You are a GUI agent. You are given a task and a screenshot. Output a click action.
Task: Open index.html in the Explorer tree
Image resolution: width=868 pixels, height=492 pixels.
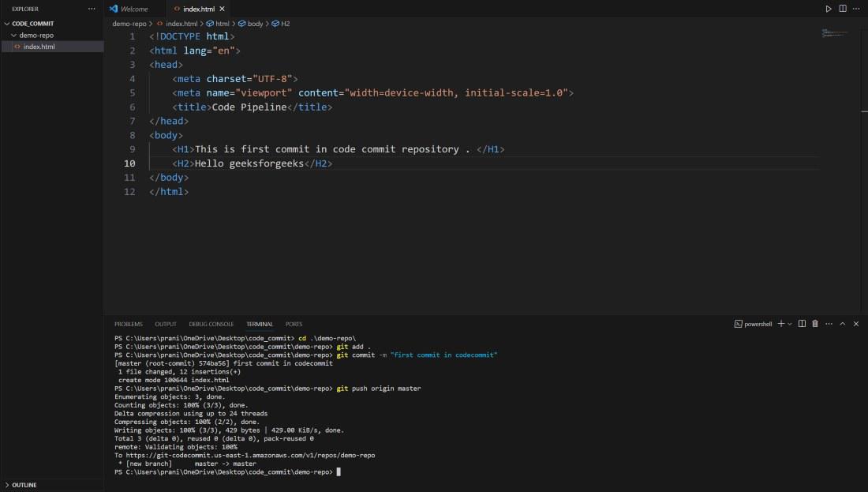click(x=39, y=47)
